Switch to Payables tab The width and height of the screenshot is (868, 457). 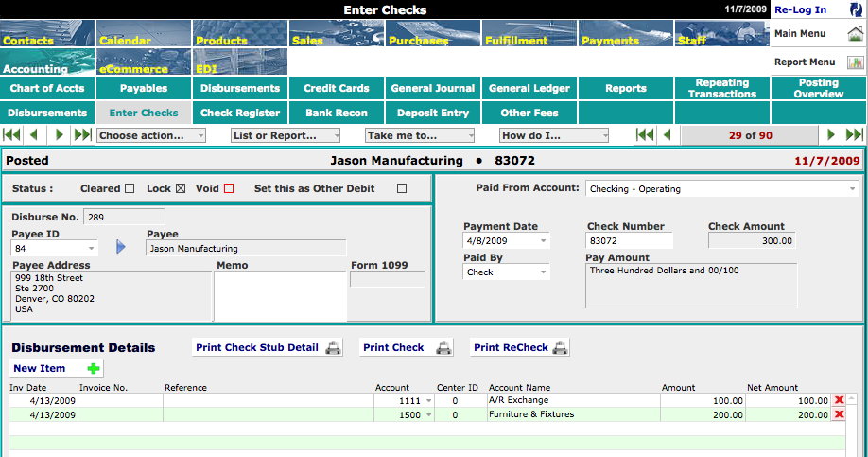point(144,88)
